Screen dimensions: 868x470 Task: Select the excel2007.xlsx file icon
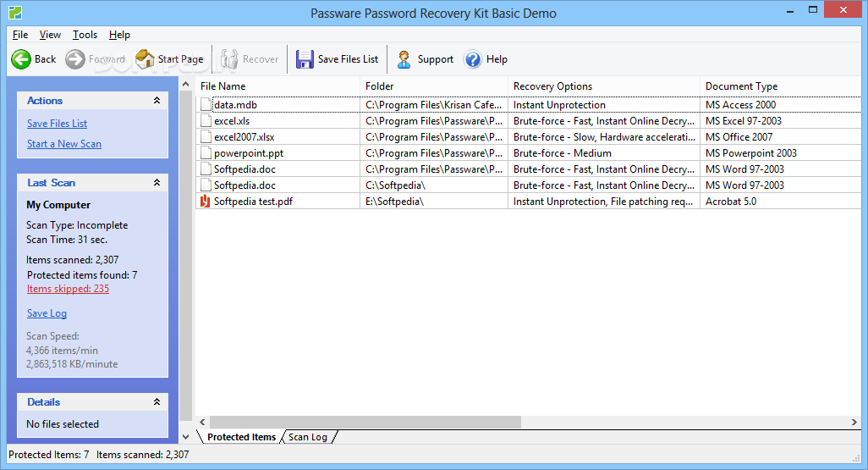pos(206,137)
